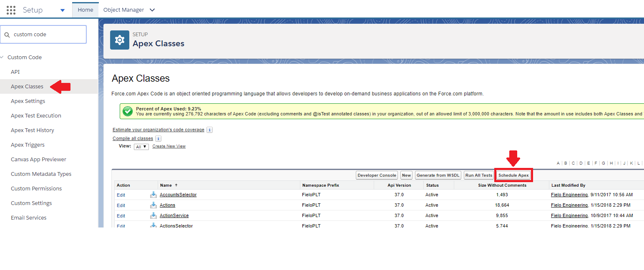Image resolution: width=644 pixels, height=270 pixels.
Task: Open Custom Metadata Types in the sidebar
Action: click(41, 174)
